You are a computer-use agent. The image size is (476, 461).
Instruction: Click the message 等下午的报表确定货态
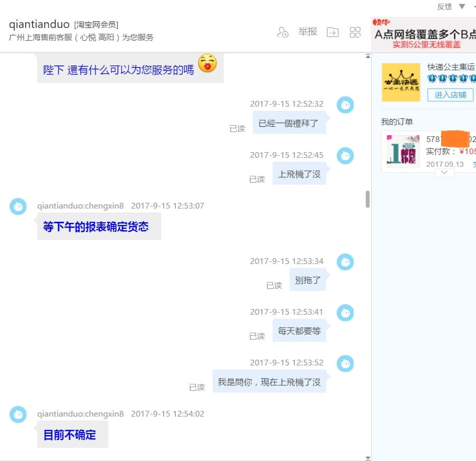click(99, 226)
